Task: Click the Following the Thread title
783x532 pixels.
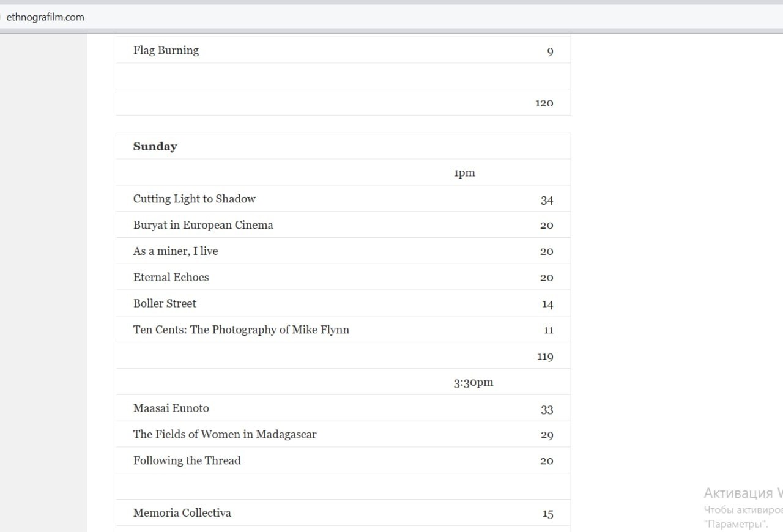Action: pos(187,460)
